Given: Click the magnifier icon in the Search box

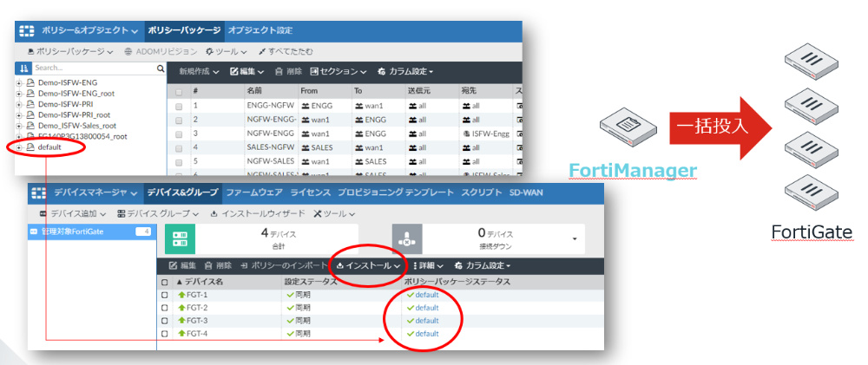Looking at the screenshot, I should tap(161, 68).
